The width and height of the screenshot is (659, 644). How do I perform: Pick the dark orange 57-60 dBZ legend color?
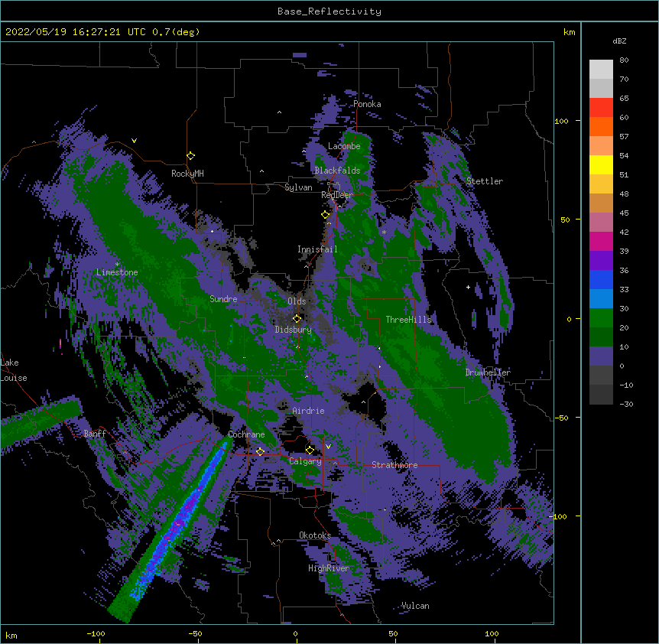(601, 126)
